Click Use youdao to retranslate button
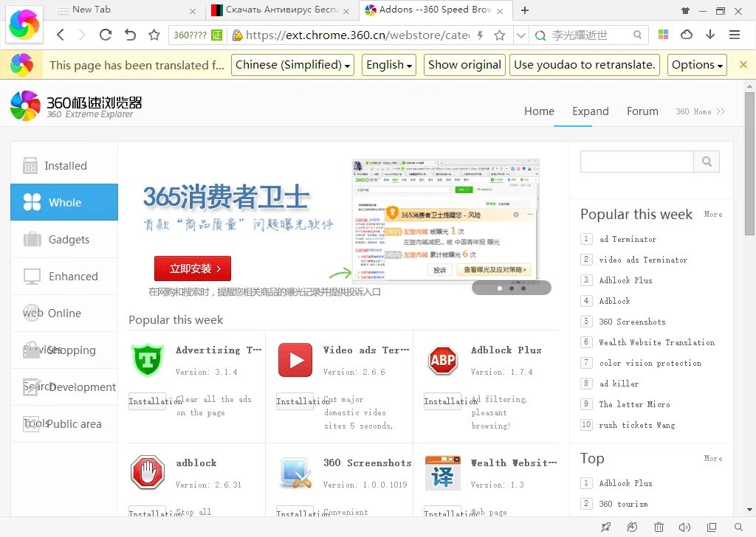The height and width of the screenshot is (537, 756). tap(585, 65)
